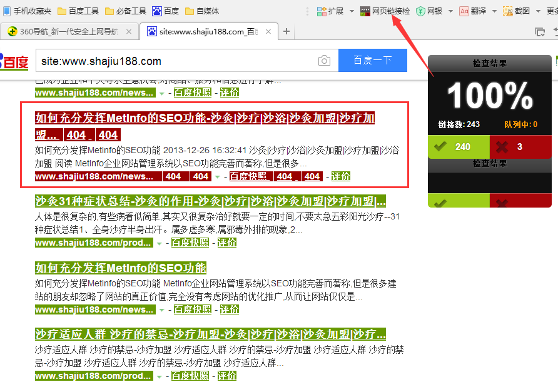Open the URL link under the 沙疗适应人群 result
Screen dimensions: 558x392
tap(94, 376)
